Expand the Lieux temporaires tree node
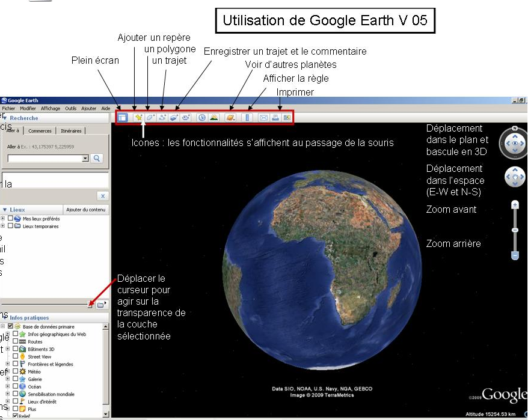 coord(2,226)
